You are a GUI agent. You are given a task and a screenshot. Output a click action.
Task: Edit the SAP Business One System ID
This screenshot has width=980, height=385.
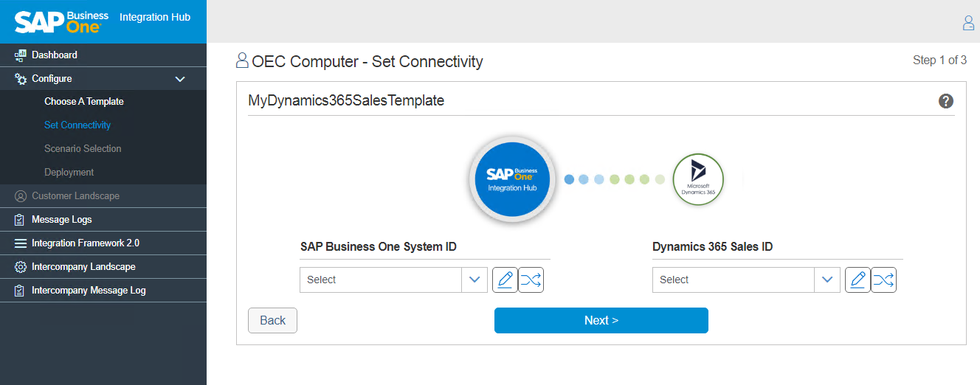505,280
